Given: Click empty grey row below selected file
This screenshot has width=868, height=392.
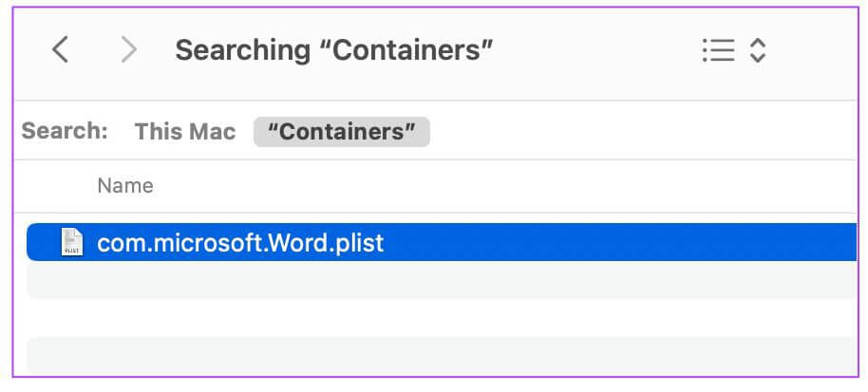Looking at the screenshot, I should point(442,280).
